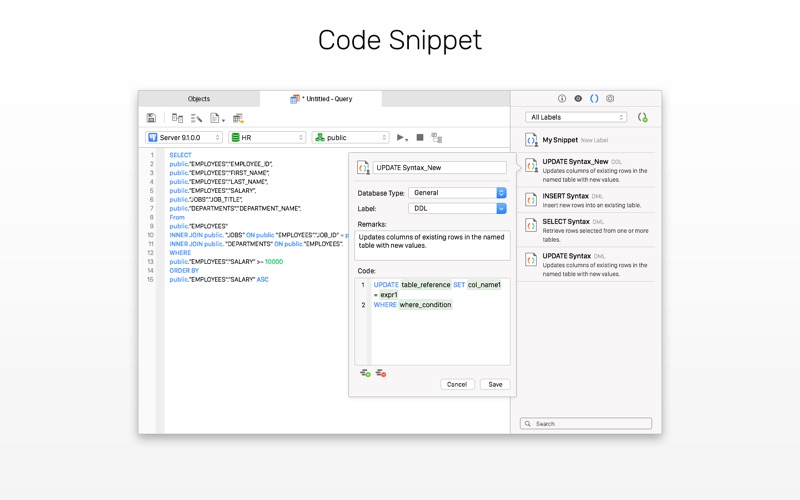Open the Database Type General dropdown
This screenshot has height=500, width=800.
pyautogui.click(x=457, y=193)
